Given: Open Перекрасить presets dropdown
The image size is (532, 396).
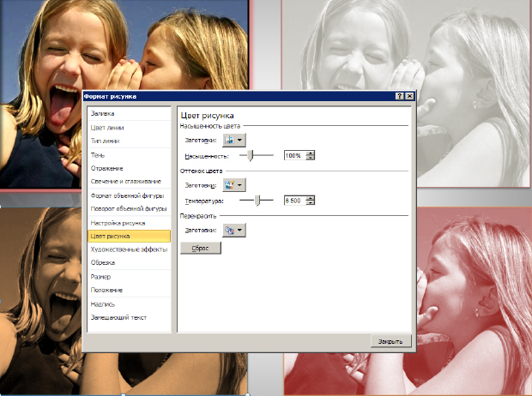Looking at the screenshot, I should click(234, 231).
